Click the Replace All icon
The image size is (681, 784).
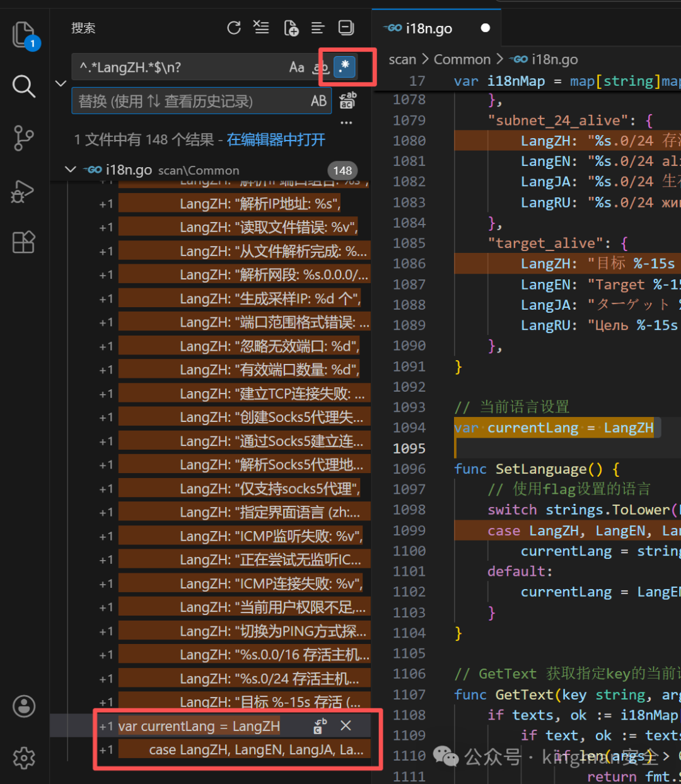(347, 101)
